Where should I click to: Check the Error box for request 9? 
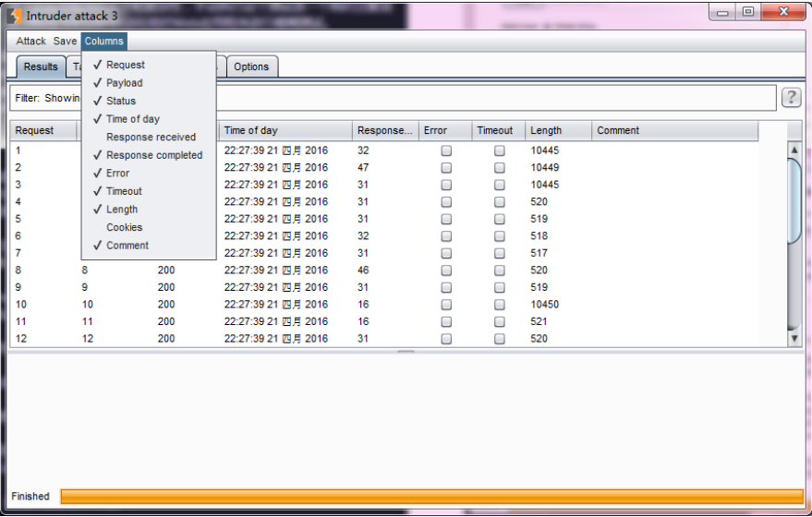(x=446, y=287)
